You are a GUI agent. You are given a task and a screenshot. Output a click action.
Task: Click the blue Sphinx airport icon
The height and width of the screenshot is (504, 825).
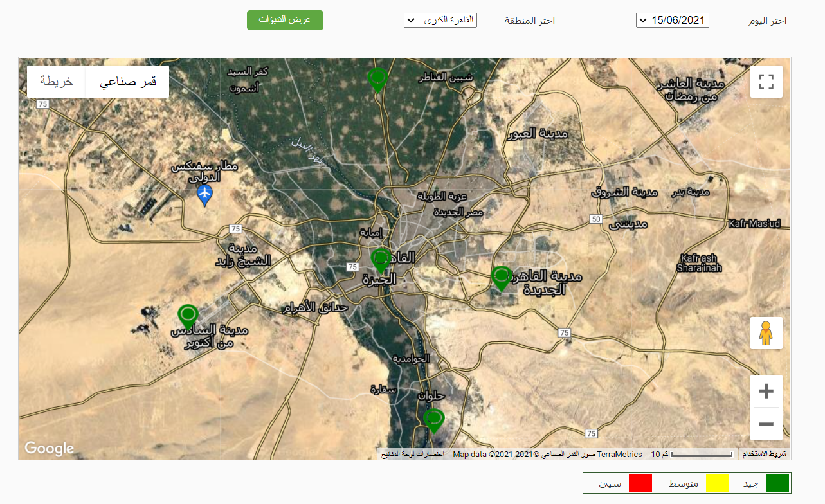pyautogui.click(x=204, y=194)
